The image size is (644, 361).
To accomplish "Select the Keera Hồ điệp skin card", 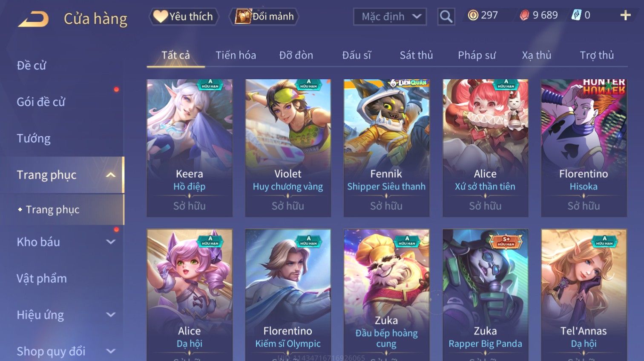I will tap(190, 148).
